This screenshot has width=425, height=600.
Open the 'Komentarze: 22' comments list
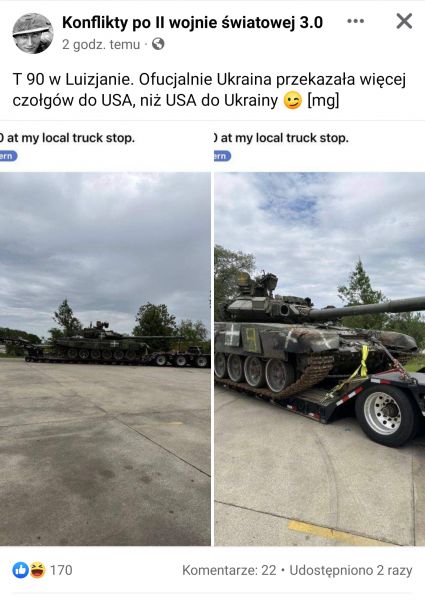[229, 570]
